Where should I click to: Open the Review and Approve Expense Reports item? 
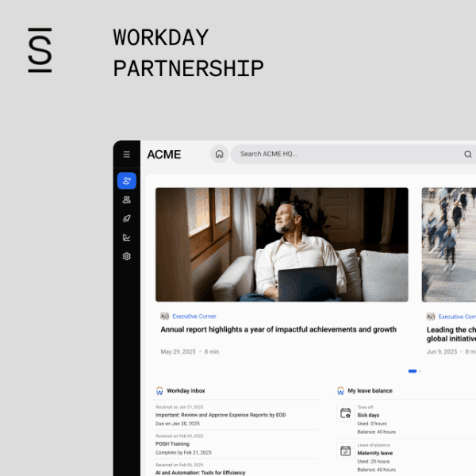coord(219,415)
